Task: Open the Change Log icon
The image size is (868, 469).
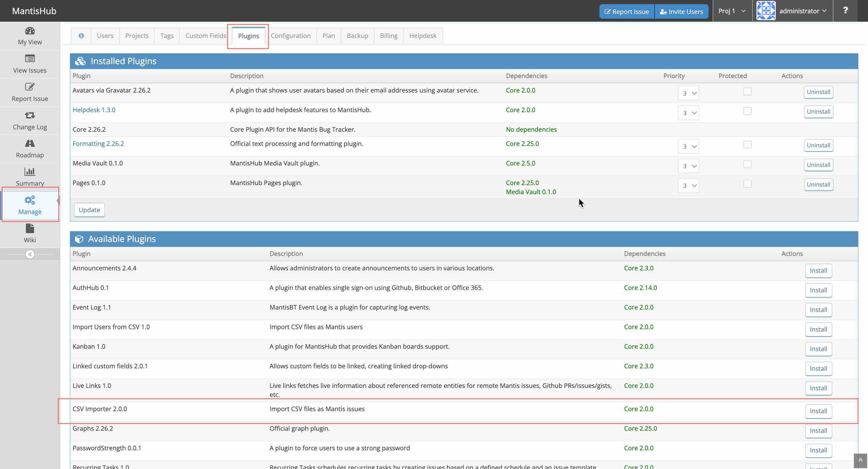Action: [x=30, y=115]
